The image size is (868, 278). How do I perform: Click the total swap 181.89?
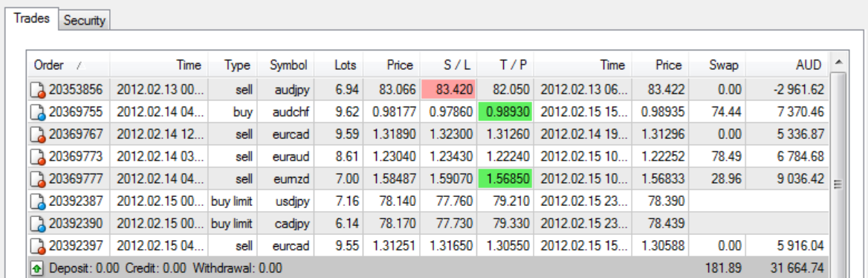click(x=724, y=268)
